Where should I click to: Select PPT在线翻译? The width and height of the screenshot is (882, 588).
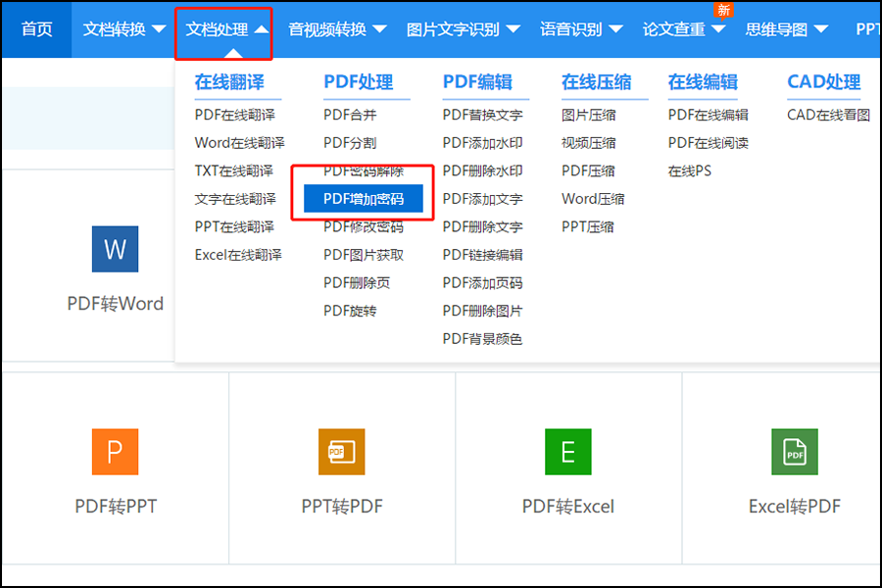(x=234, y=226)
